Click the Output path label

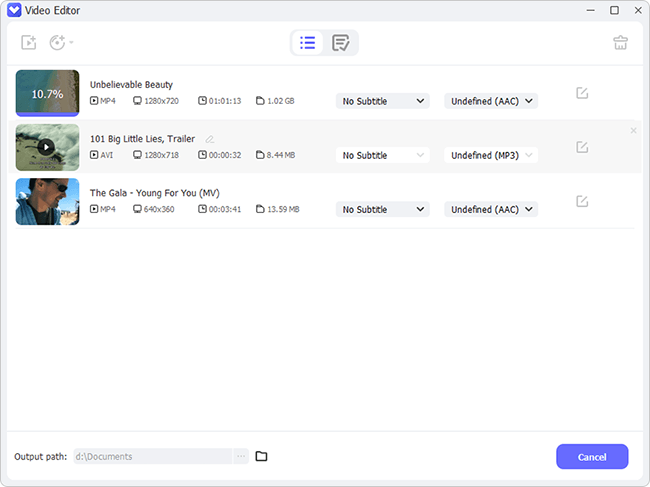(41, 456)
